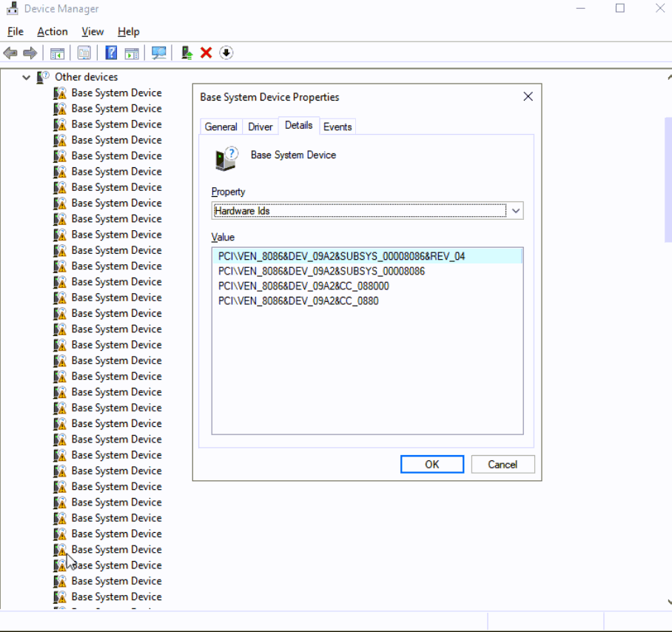This screenshot has height=632, width=672.
Task: Open the File menu
Action: pos(16,32)
